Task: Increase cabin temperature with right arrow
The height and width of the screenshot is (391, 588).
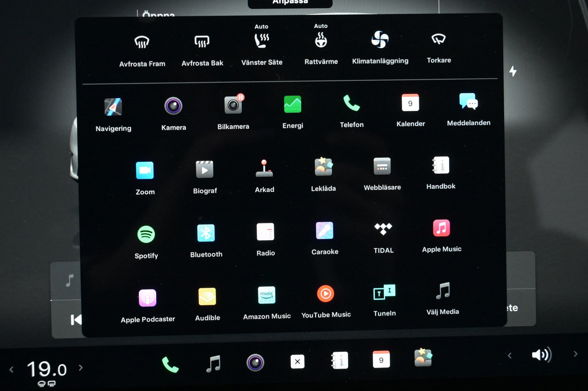Action: point(81,367)
